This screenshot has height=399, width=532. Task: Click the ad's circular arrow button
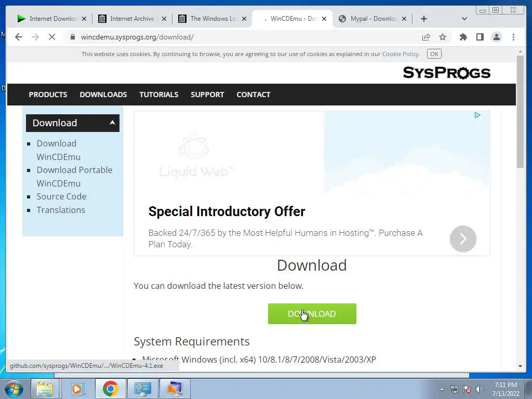pos(463,239)
